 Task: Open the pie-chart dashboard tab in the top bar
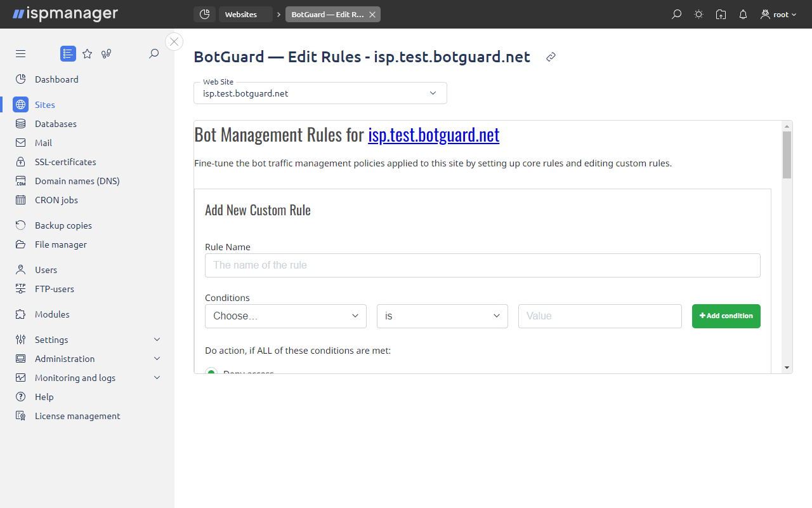204,15
